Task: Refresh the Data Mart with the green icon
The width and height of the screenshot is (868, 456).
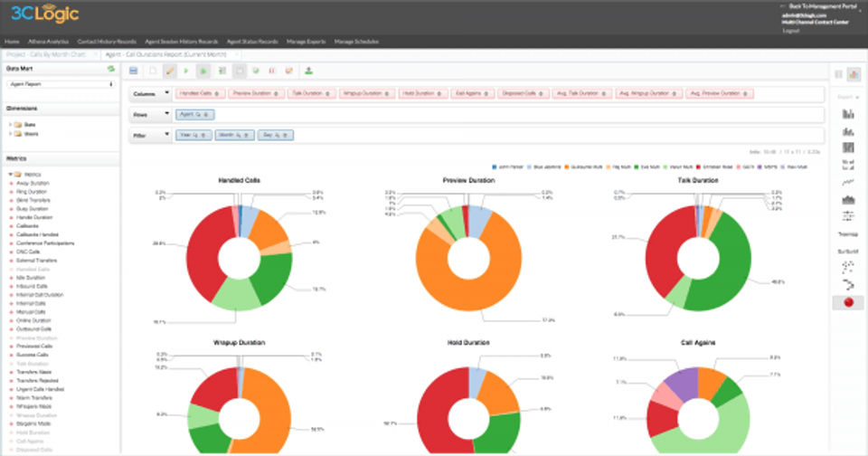Action: tap(110, 69)
